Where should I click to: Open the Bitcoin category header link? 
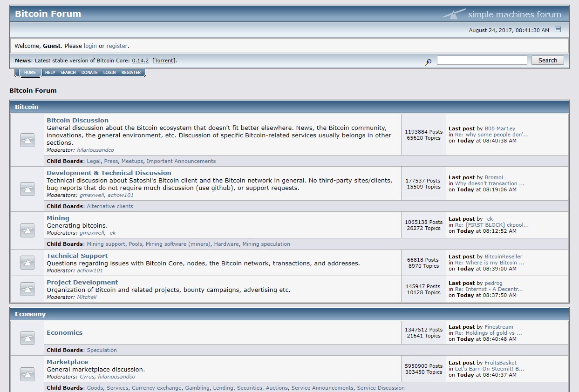27,107
